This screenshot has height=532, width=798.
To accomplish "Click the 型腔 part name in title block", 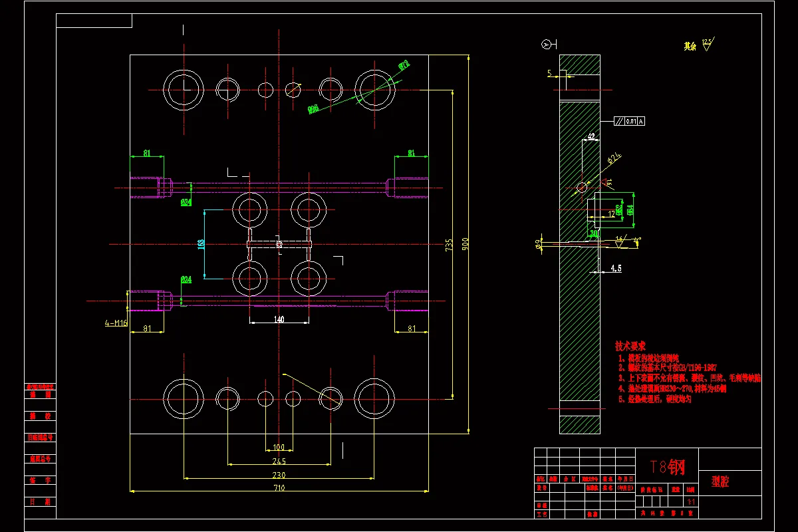I will pos(720,483).
